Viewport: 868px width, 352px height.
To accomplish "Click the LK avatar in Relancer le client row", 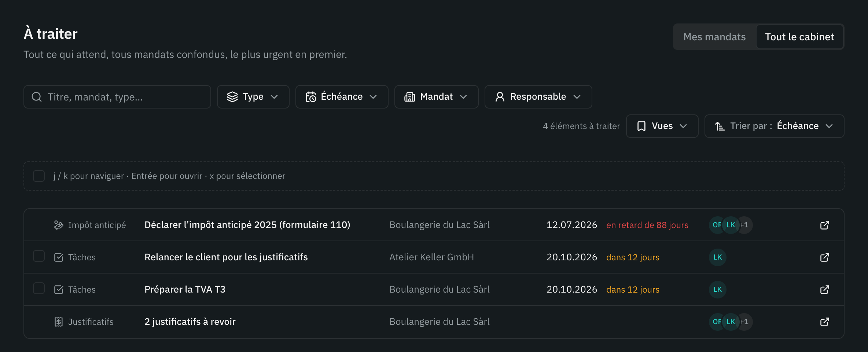I will (x=718, y=257).
